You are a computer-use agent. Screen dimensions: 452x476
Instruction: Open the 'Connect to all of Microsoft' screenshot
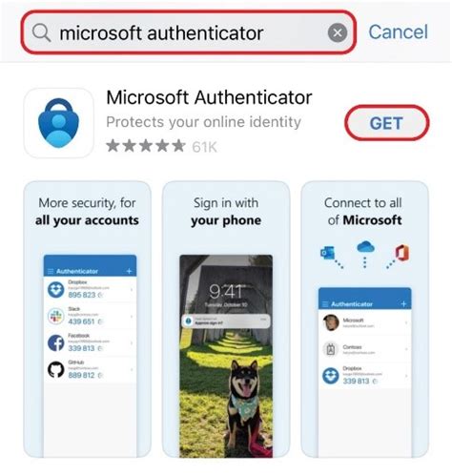click(364, 320)
